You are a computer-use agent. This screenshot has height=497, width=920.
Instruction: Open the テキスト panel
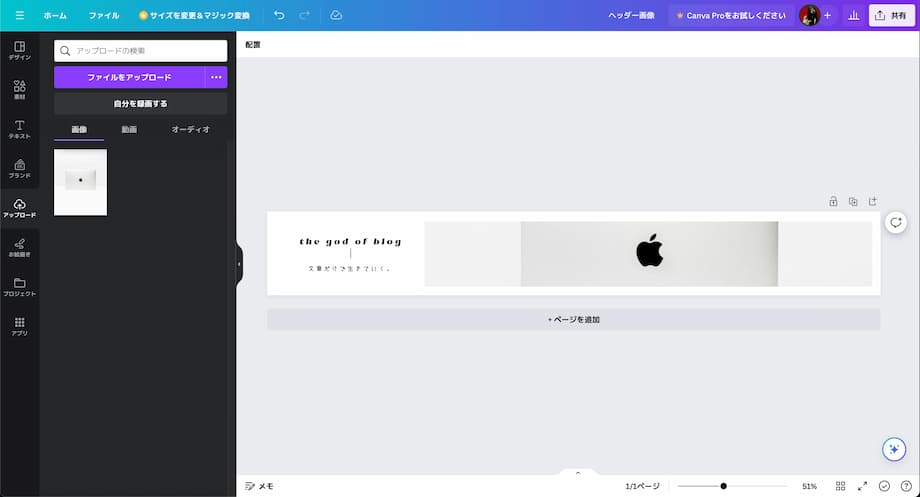(x=19, y=129)
